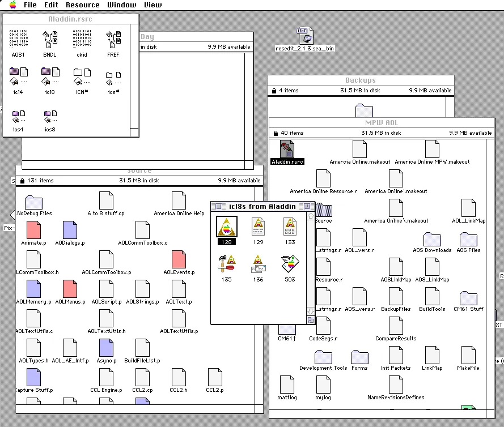This screenshot has width=504, height=427.
Task: Click the Aladdin.rsrc file in MPW AOL
Action: tap(287, 150)
